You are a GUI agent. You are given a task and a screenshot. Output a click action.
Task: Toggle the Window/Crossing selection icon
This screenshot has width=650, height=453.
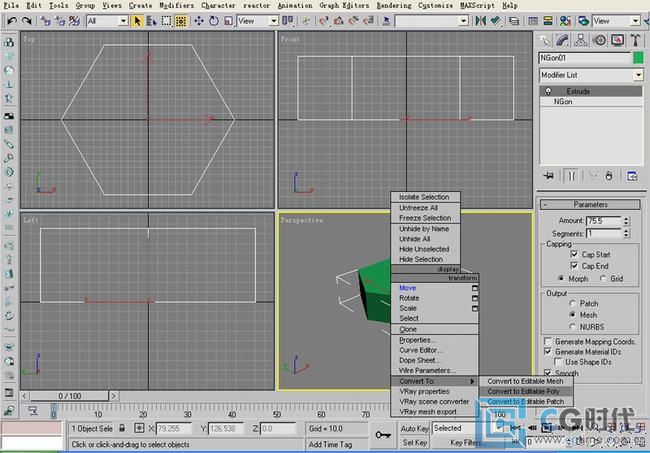[x=181, y=21]
